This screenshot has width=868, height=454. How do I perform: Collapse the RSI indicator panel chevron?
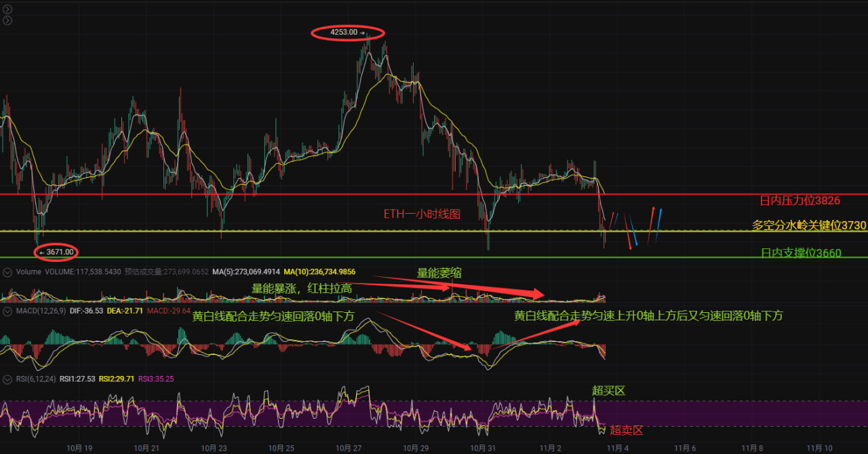coord(7,379)
